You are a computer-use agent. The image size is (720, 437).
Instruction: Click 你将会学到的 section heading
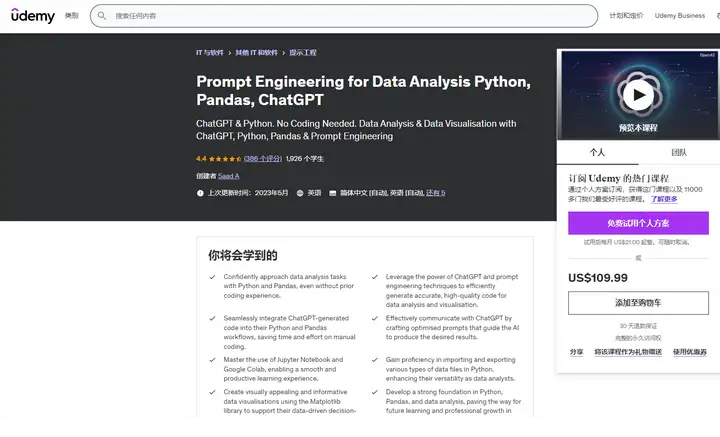tap(242, 256)
